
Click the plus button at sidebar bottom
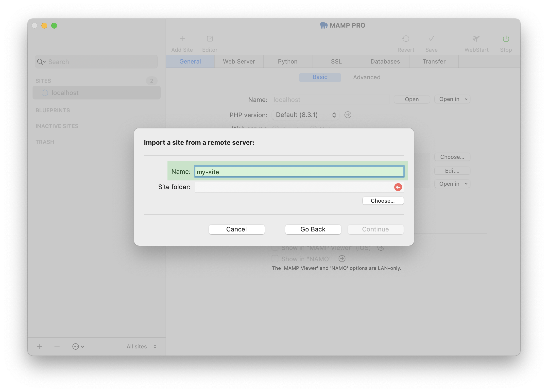(x=39, y=347)
